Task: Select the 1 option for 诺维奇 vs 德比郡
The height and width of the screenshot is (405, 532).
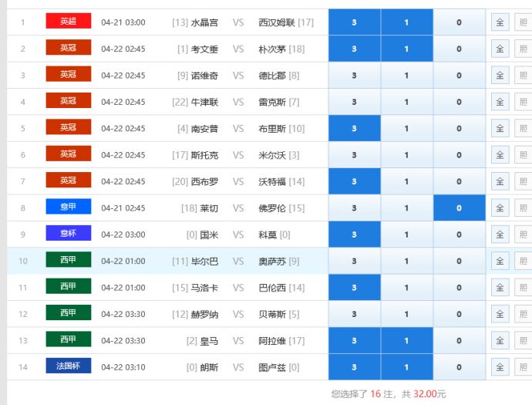Action: [406, 76]
